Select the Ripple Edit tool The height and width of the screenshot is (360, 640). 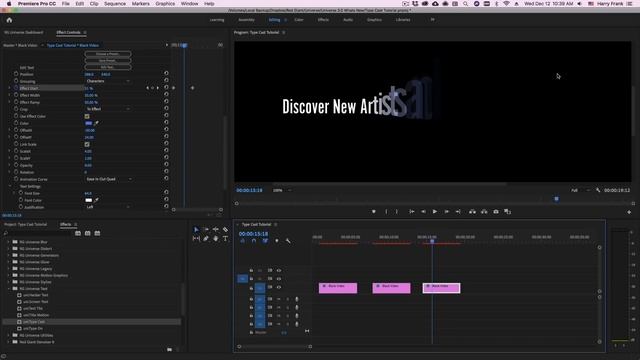(216, 229)
